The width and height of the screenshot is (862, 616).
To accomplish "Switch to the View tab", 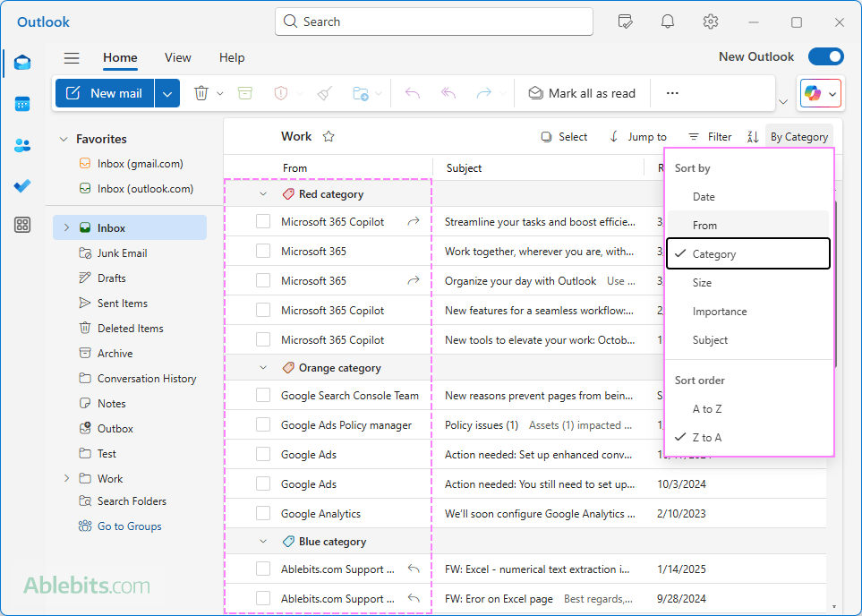I will coord(177,57).
